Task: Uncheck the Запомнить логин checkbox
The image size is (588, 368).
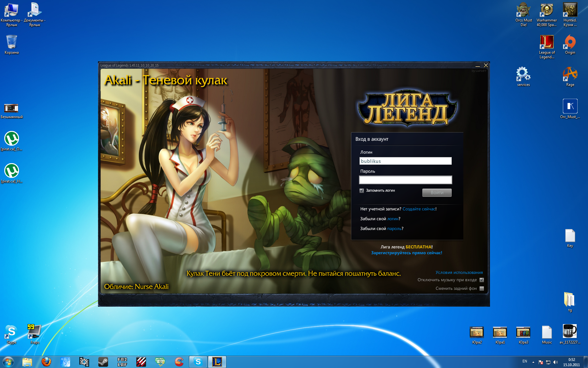Action: (x=362, y=190)
